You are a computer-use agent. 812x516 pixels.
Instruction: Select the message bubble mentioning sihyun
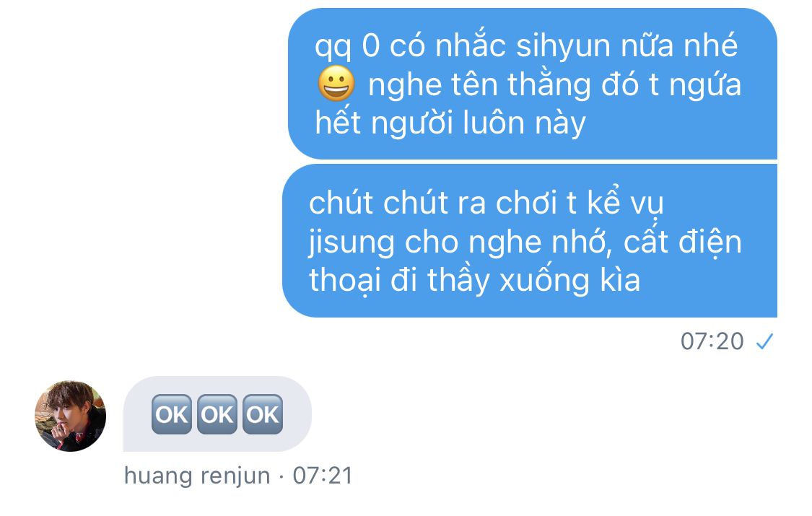(533, 83)
